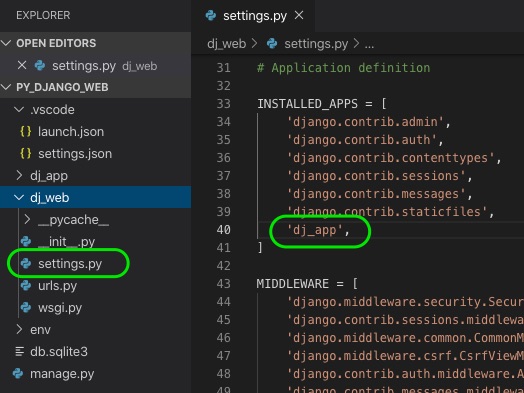Collapse the .vscode folder chevron
Viewport: 524px width, 393px height.
point(19,109)
